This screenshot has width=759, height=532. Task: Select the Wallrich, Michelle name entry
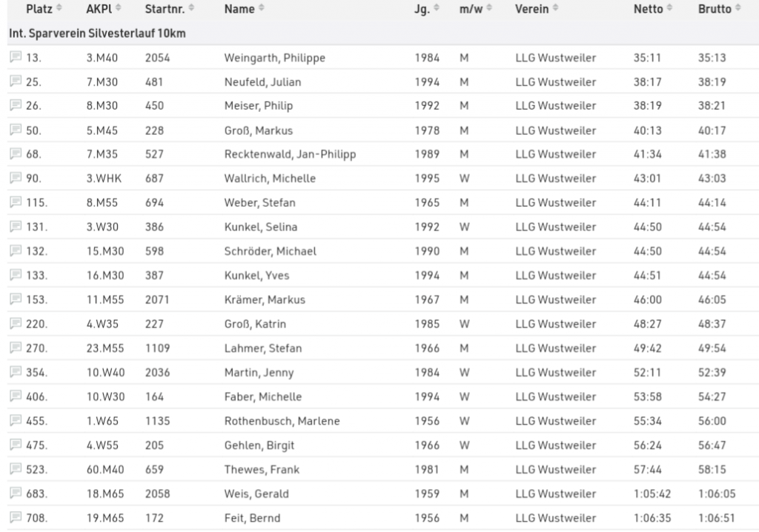tap(270, 179)
